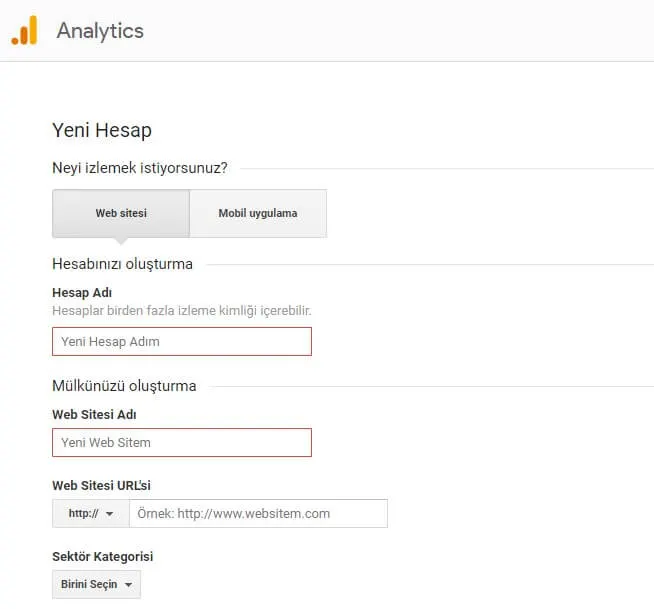654x609 pixels.
Task: Open the http:// protocol dropdown
Action: click(x=91, y=513)
